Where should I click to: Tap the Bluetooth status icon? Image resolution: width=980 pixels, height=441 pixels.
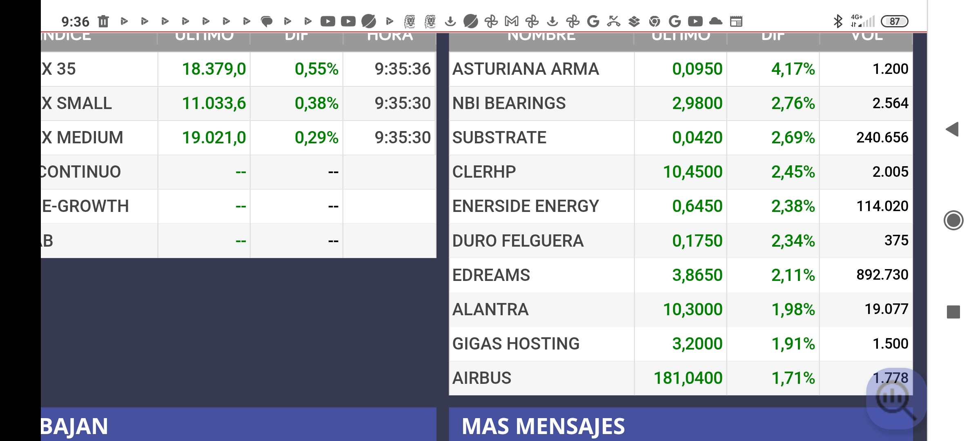pyautogui.click(x=838, y=21)
